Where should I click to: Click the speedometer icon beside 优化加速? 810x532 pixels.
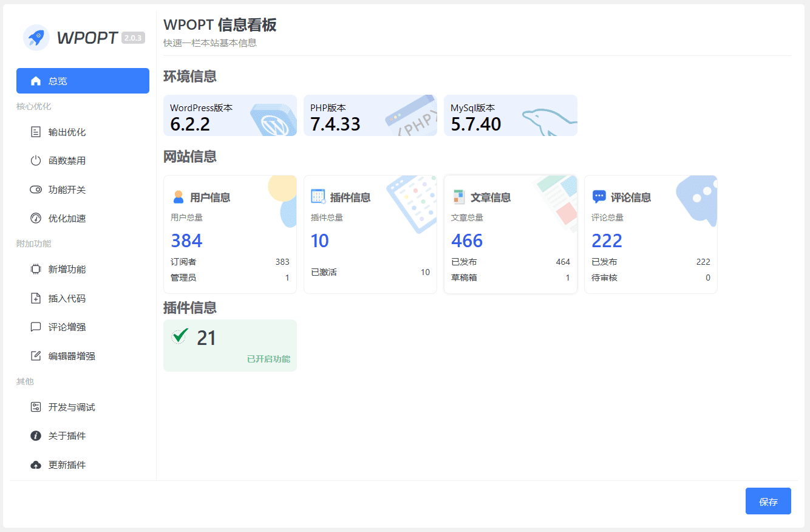click(36, 218)
